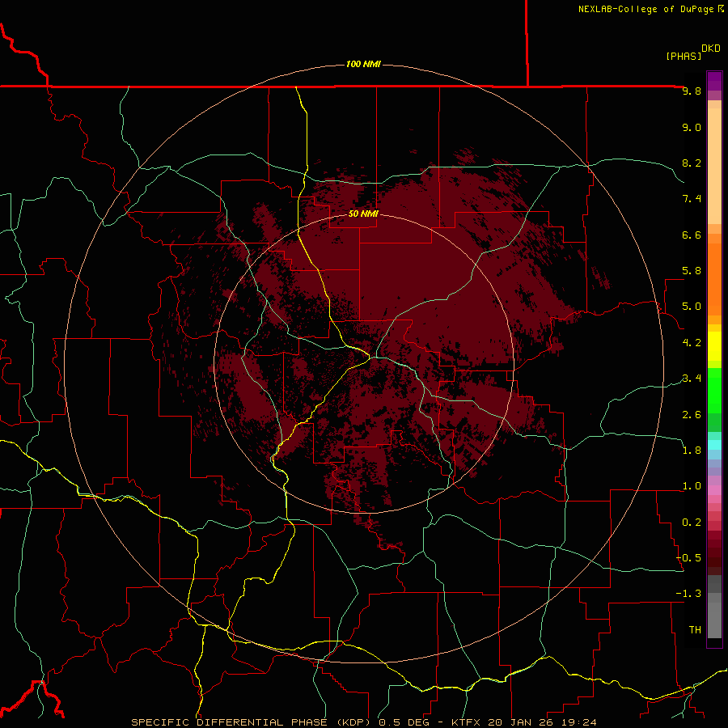The width and height of the screenshot is (728, 728).
Task: Click the Specific Differential Phase caption text
Action: (363, 722)
